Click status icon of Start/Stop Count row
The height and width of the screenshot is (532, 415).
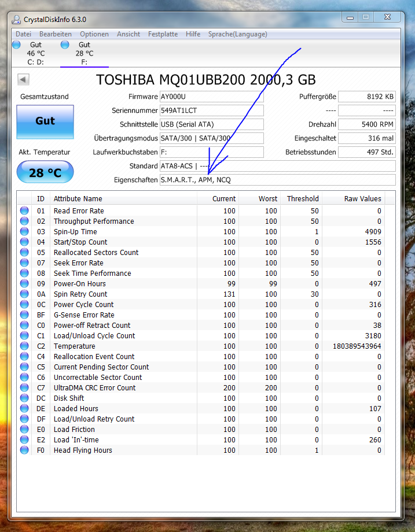coord(24,242)
